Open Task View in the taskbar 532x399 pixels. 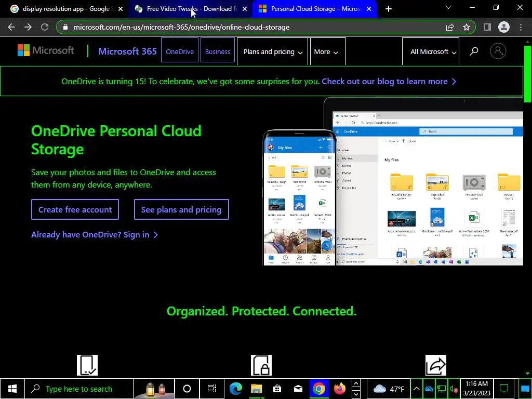pyautogui.click(x=211, y=389)
